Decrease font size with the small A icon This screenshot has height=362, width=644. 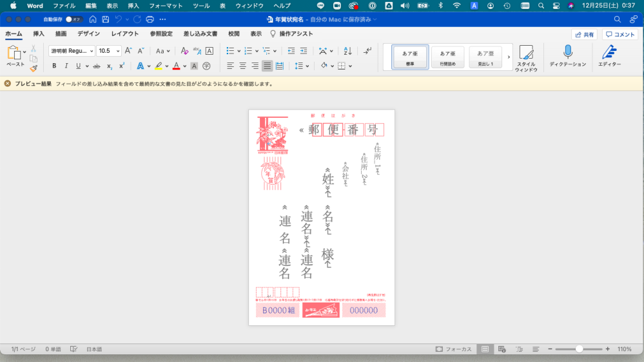[x=141, y=51]
